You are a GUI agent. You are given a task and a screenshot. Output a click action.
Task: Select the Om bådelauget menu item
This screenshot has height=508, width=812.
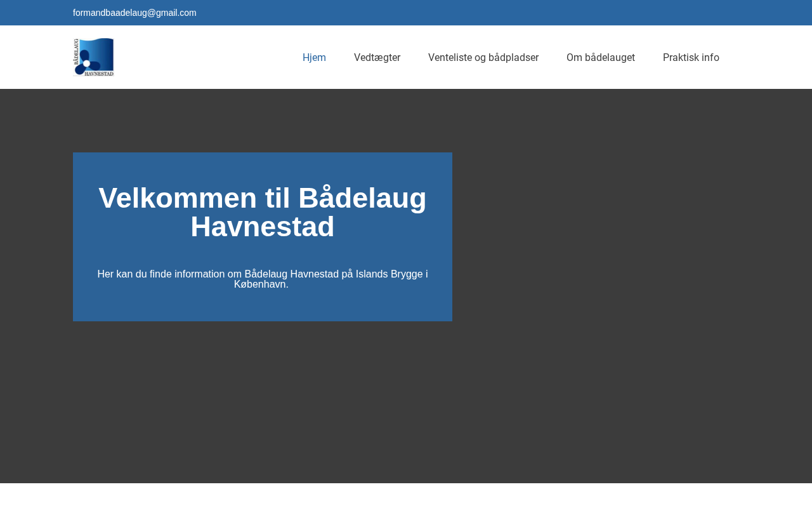click(x=600, y=57)
